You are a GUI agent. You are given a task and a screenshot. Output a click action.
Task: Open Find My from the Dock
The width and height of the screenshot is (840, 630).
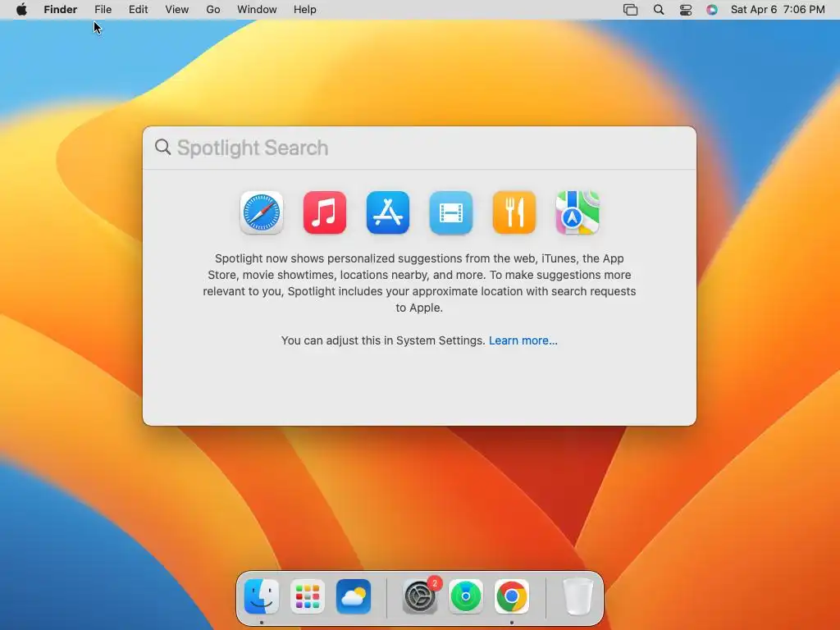[466, 596]
